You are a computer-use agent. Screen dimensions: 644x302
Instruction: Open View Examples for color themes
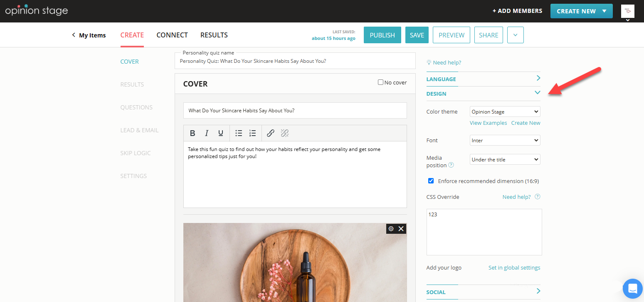[x=488, y=123]
